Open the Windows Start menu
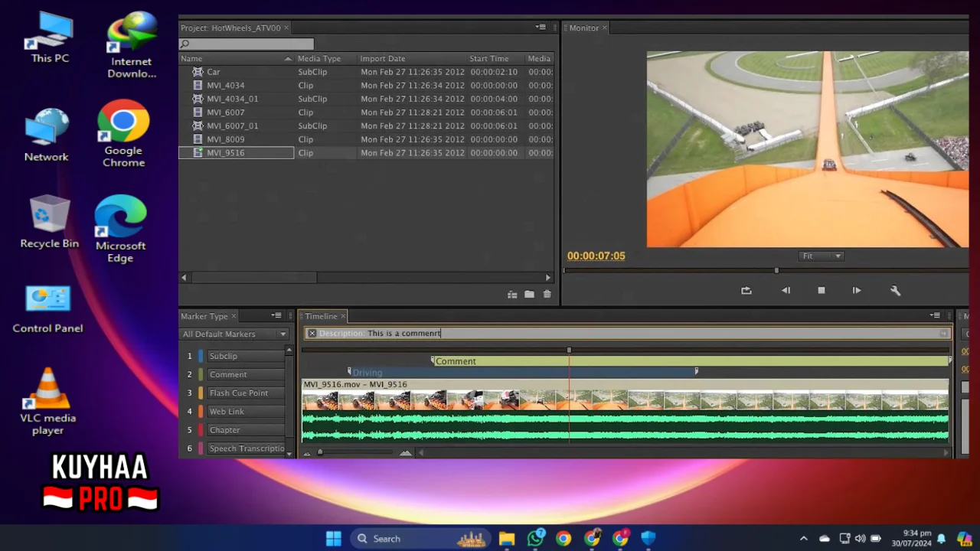The width and height of the screenshot is (980, 551). [x=334, y=539]
